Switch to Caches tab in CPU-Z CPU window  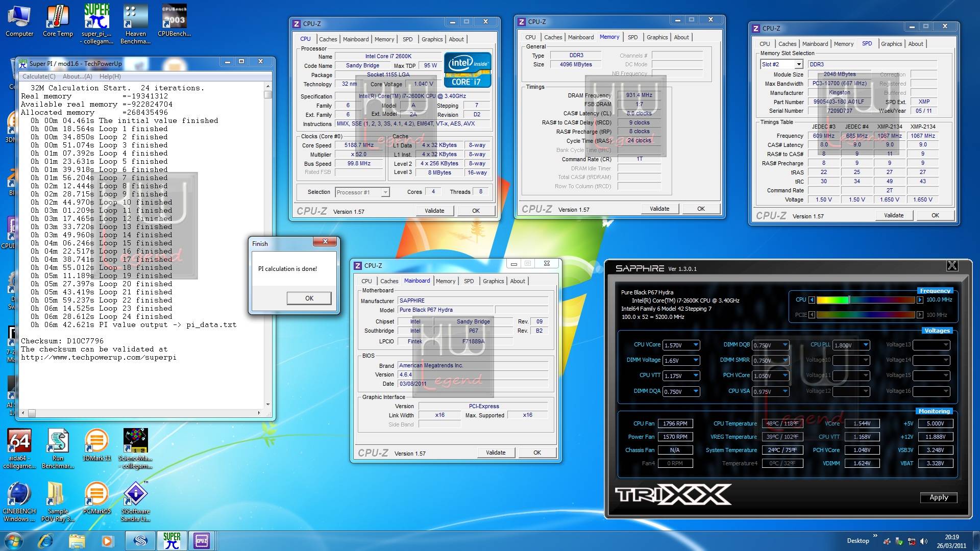[x=328, y=39]
